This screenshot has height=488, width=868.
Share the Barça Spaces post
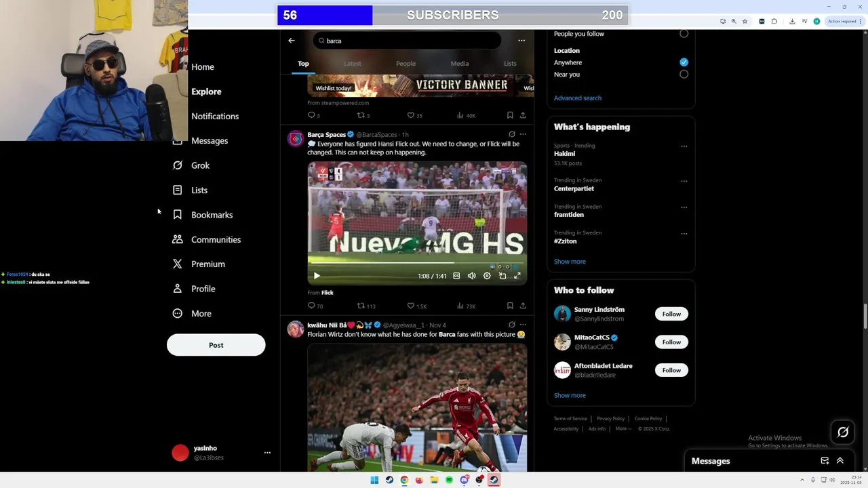[523, 306]
